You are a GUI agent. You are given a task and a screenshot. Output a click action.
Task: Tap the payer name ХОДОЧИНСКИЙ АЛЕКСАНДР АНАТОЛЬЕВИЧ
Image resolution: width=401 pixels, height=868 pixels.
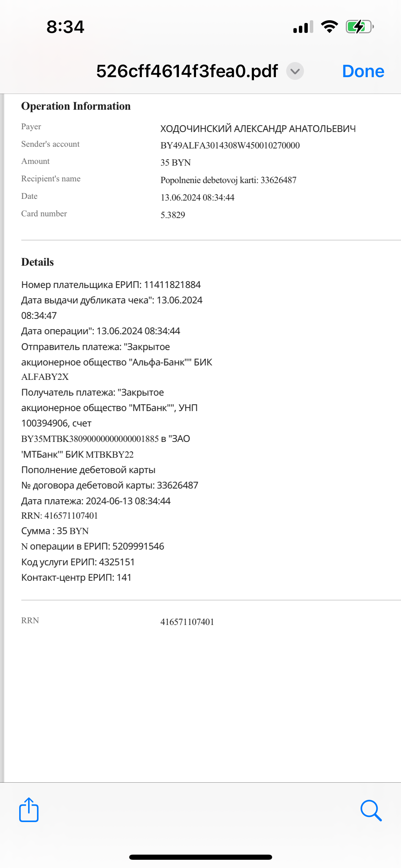click(258, 129)
